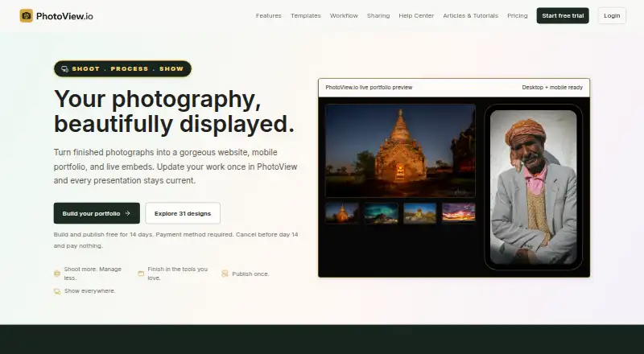Click the 'Build and publish free for 14 days' note
The image size is (644, 354).
click(175, 241)
